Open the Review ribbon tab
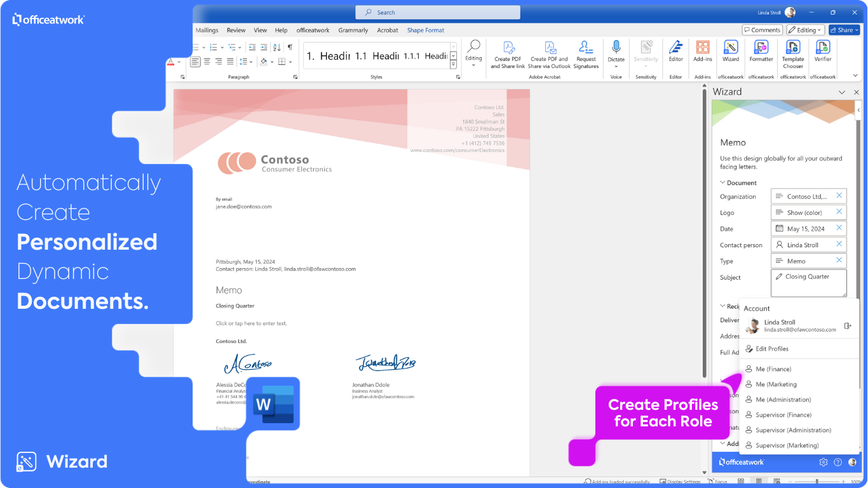868x488 pixels. click(236, 30)
